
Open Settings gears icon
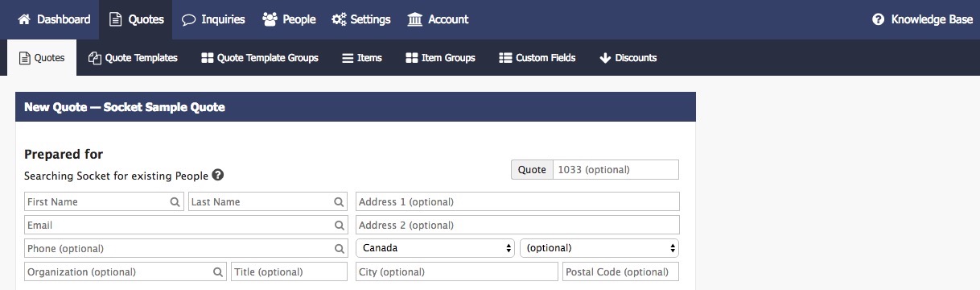coord(340,19)
